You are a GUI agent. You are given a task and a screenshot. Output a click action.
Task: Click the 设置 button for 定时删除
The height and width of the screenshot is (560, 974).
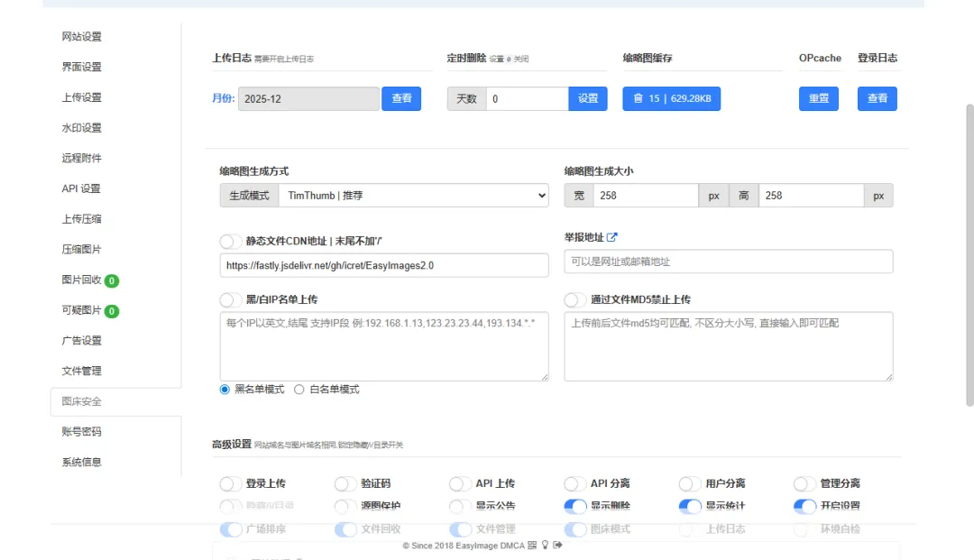(x=588, y=99)
